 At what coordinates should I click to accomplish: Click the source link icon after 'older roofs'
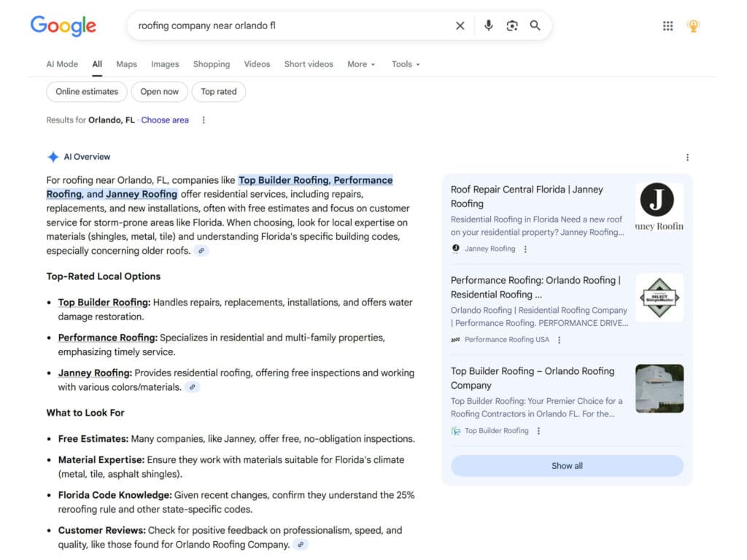click(201, 251)
